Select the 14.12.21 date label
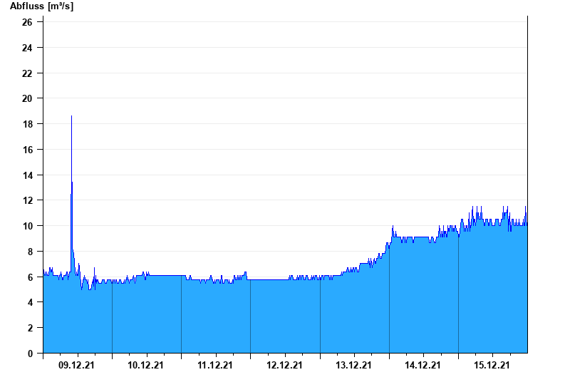The image size is (570, 392). tap(423, 366)
